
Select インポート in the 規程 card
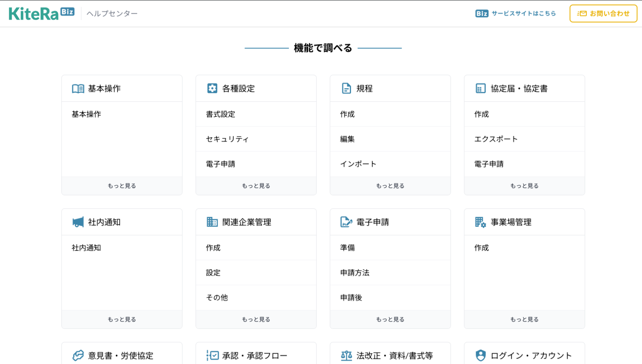click(x=358, y=164)
